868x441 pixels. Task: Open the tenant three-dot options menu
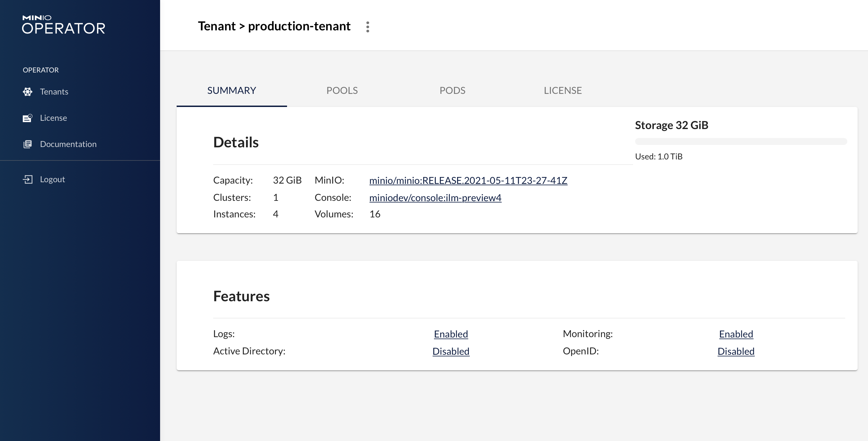tap(368, 27)
